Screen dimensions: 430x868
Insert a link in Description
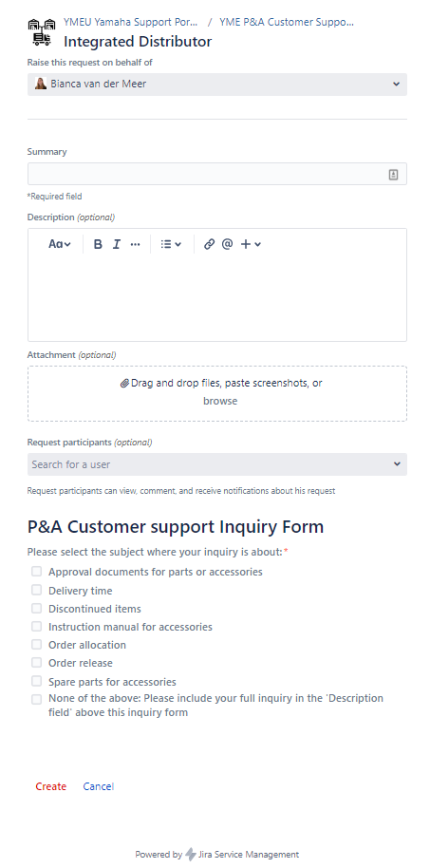point(209,244)
